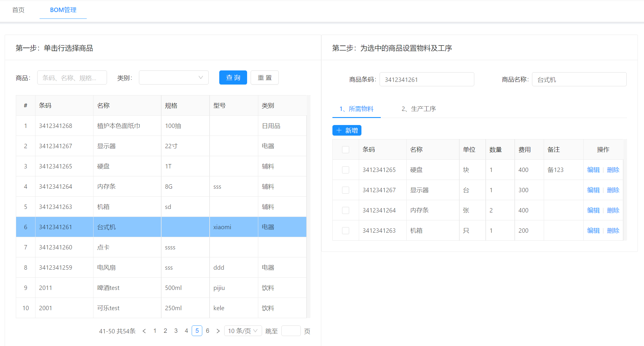The width and height of the screenshot is (644, 346).
Task: Select product row 植护本色面纸巾
Action: tap(161, 126)
